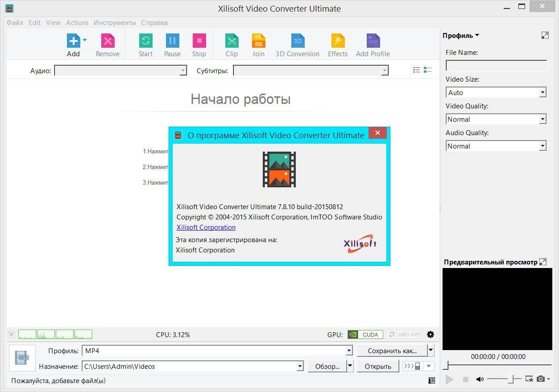Open settings gear next to GPU
Image resolution: width=559 pixels, height=392 pixels.
pos(431,334)
